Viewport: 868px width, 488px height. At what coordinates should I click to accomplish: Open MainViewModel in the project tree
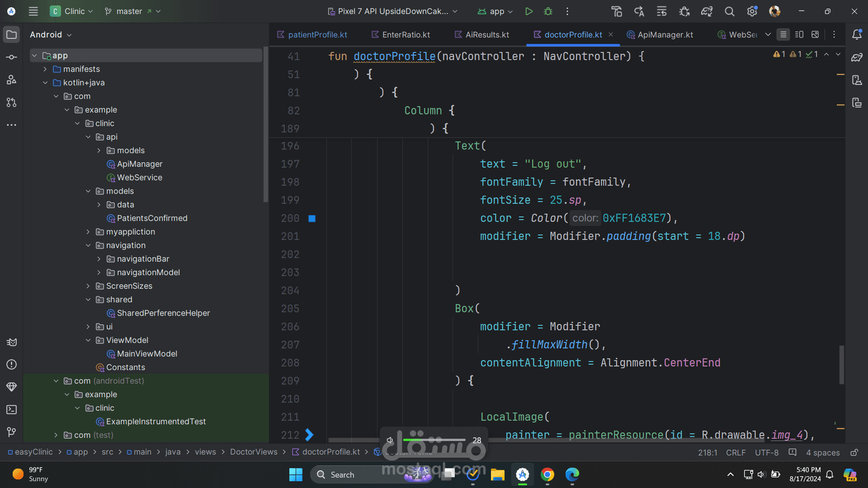coord(147,354)
